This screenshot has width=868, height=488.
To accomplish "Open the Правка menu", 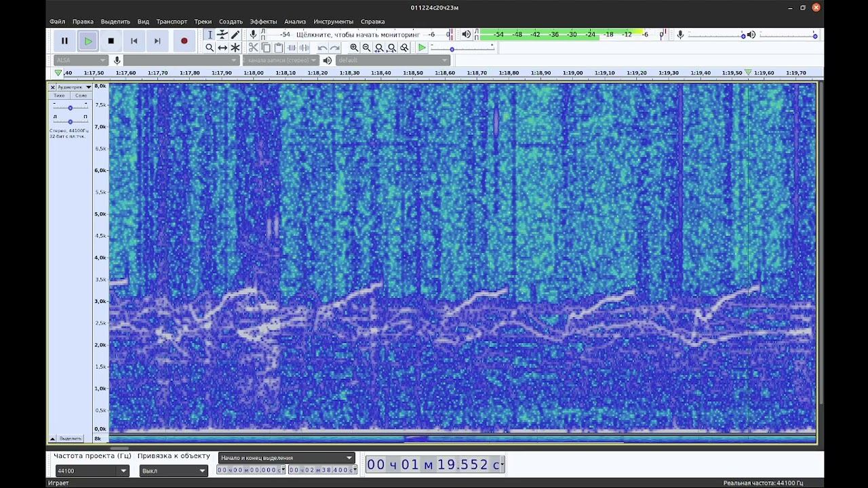I will pos(83,22).
